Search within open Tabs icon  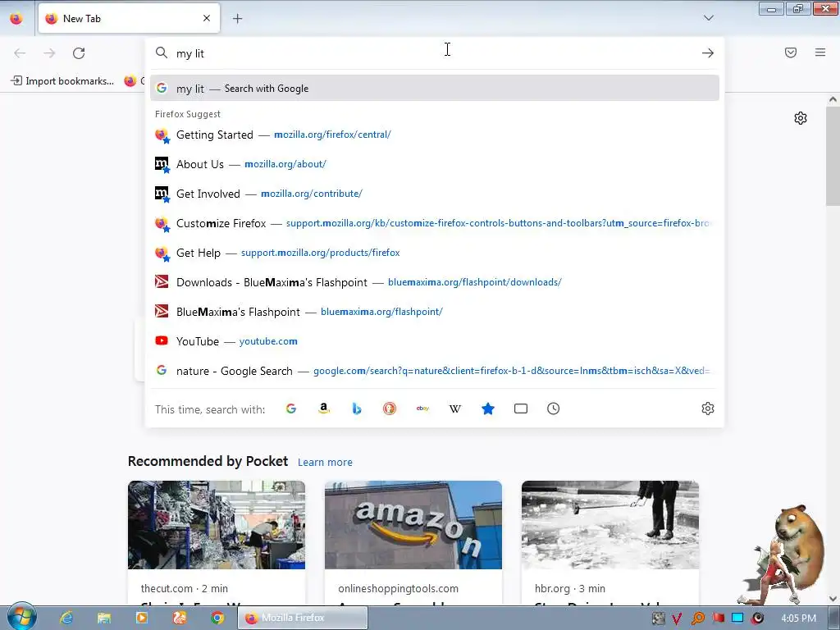click(x=521, y=409)
